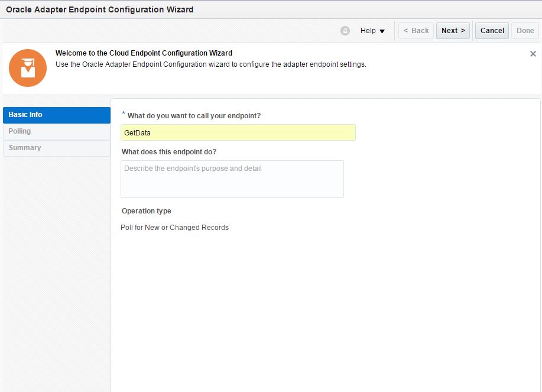Click the 'Welcome to the Cloud Endpoint' heading
The image size is (542, 392).
144,53
